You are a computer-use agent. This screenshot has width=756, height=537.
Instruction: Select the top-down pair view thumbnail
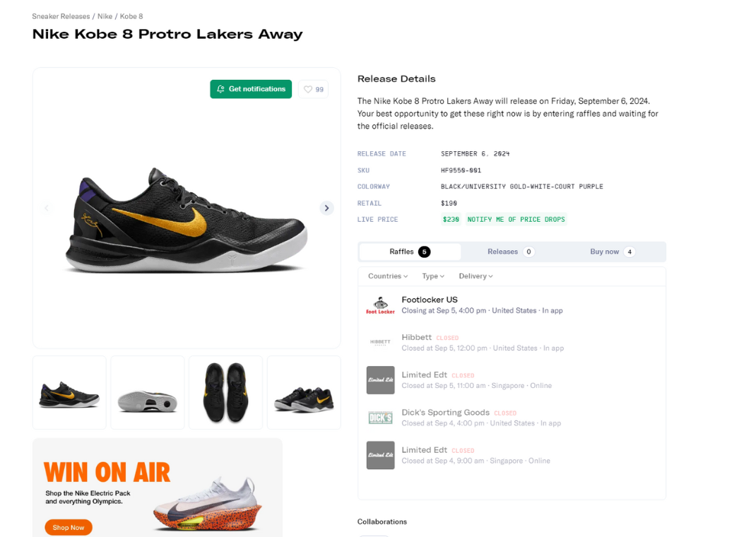(225, 392)
